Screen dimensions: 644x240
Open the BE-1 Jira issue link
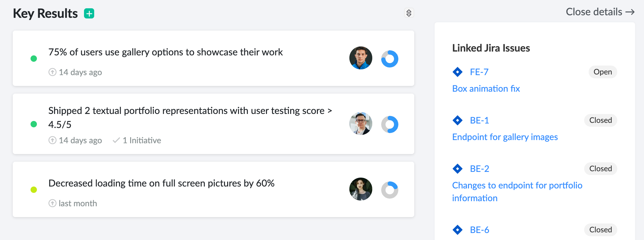[x=479, y=120]
